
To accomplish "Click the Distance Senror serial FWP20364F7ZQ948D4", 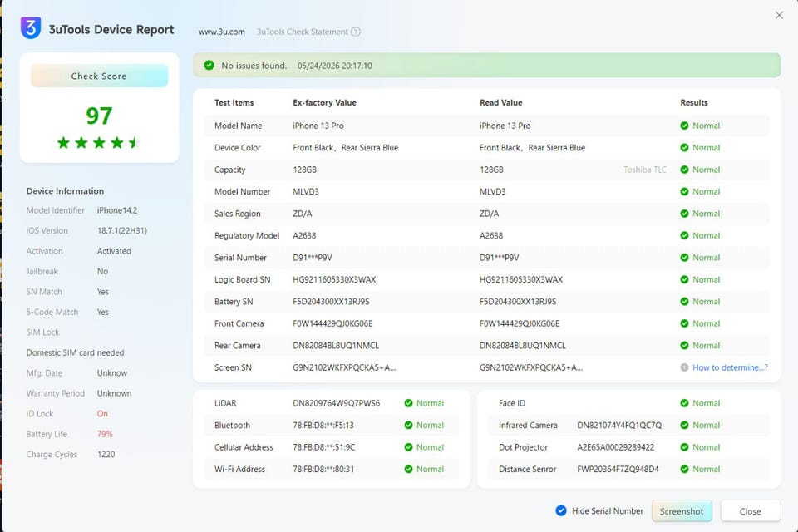I will tap(618, 470).
